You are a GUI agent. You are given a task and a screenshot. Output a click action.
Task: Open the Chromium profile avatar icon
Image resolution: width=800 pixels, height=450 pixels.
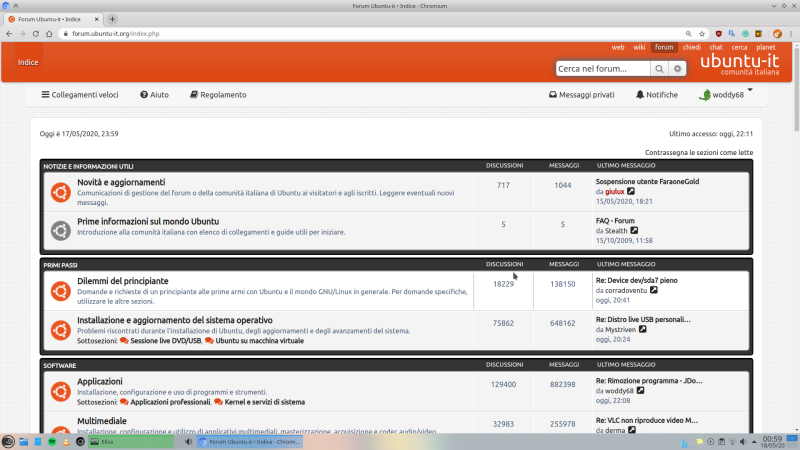[777, 34]
